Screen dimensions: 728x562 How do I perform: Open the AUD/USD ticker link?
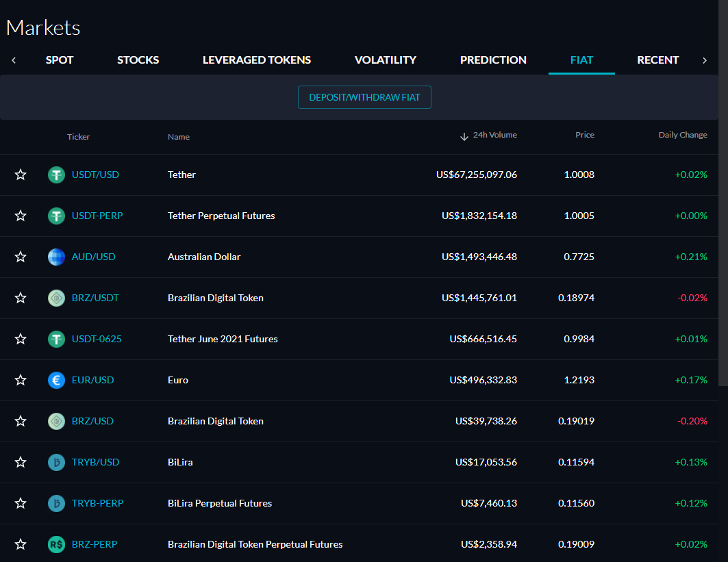94,257
